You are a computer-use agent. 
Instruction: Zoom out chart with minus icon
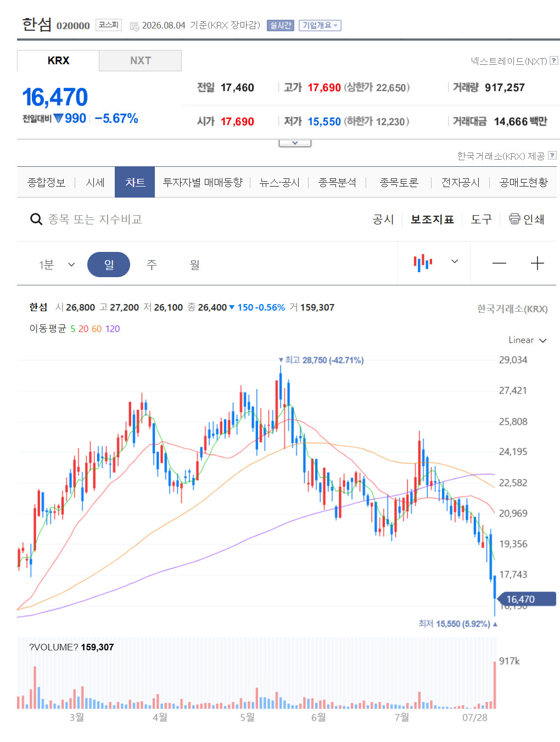tap(499, 263)
